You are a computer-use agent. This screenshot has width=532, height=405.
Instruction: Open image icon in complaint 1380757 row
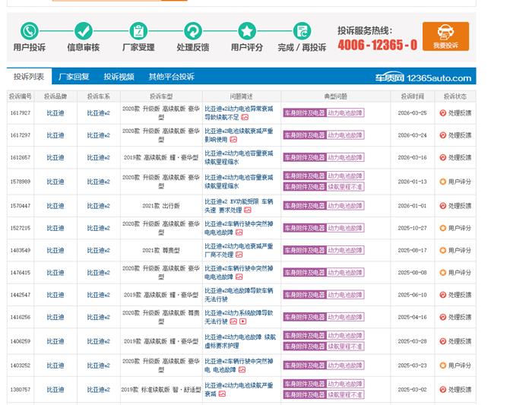[x=222, y=394]
